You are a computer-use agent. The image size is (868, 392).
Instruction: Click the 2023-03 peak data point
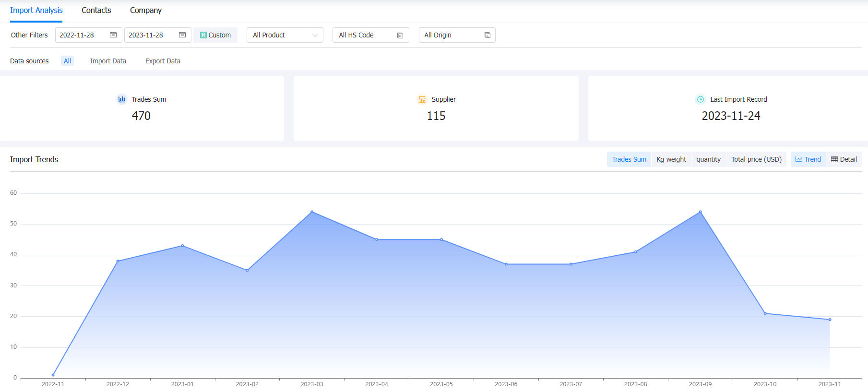coord(312,212)
